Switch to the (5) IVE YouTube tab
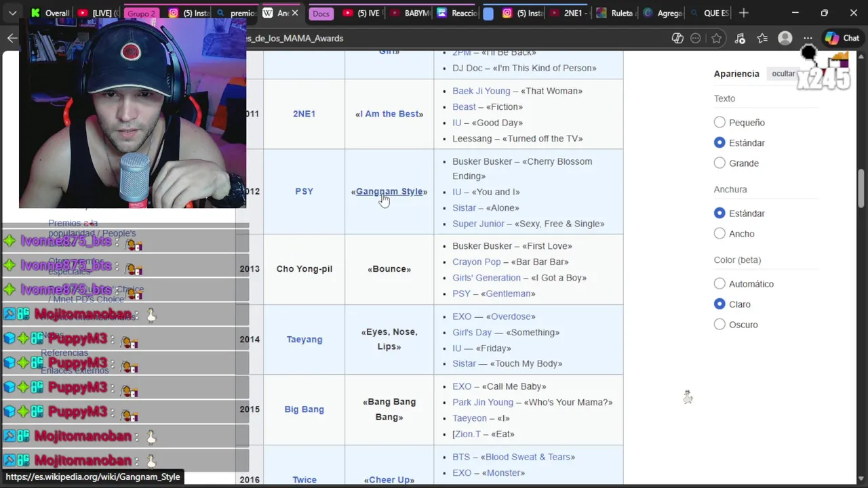 tap(361, 13)
